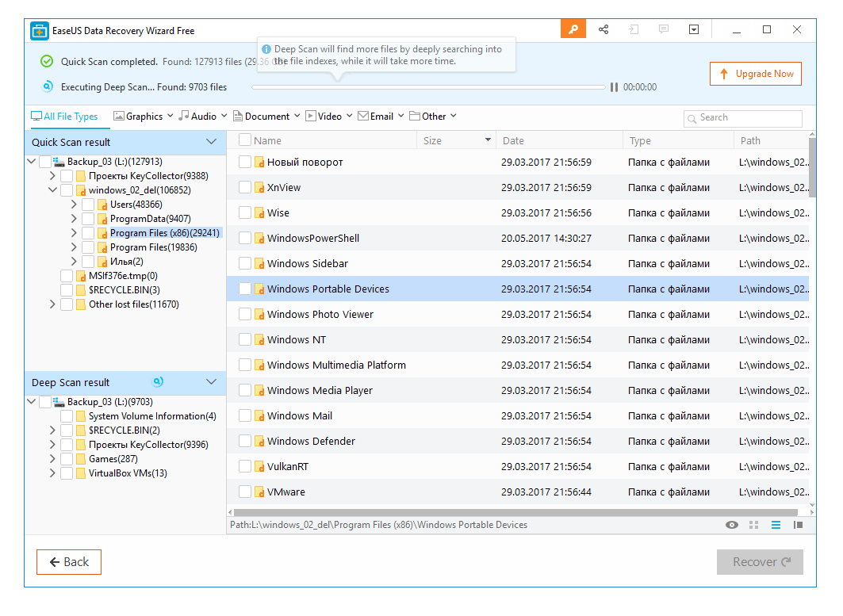Image resolution: width=843 pixels, height=616 pixels.
Task: Sort by the Type column header
Action: click(678, 140)
